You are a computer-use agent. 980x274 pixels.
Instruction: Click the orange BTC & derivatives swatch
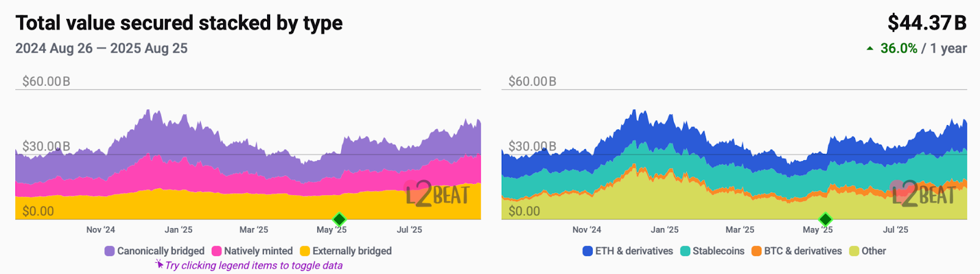coord(756,251)
